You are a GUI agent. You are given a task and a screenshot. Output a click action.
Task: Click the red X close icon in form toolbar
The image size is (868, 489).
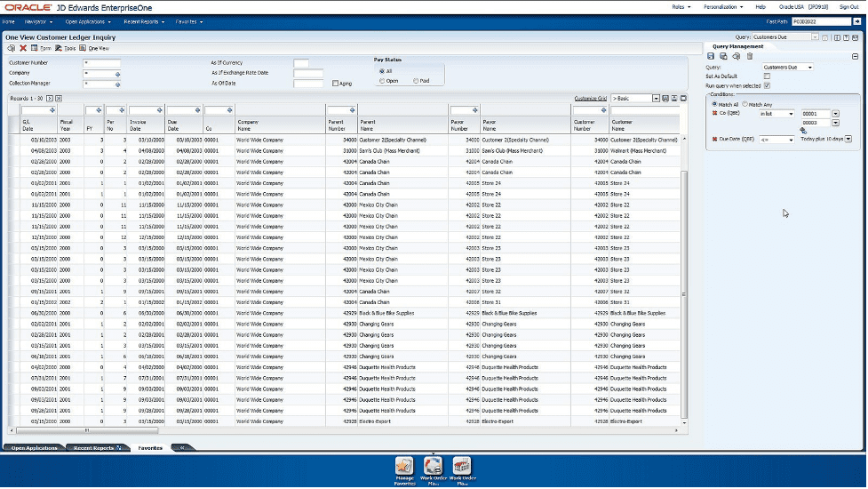(x=23, y=48)
